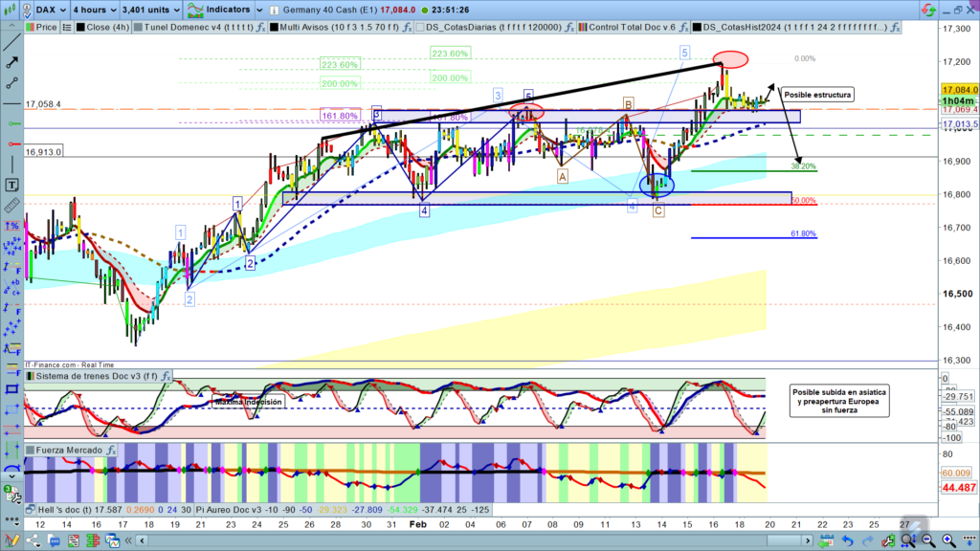Screen dimensions: 980x551
Task: Open the Indicators panel
Action: tap(219, 9)
